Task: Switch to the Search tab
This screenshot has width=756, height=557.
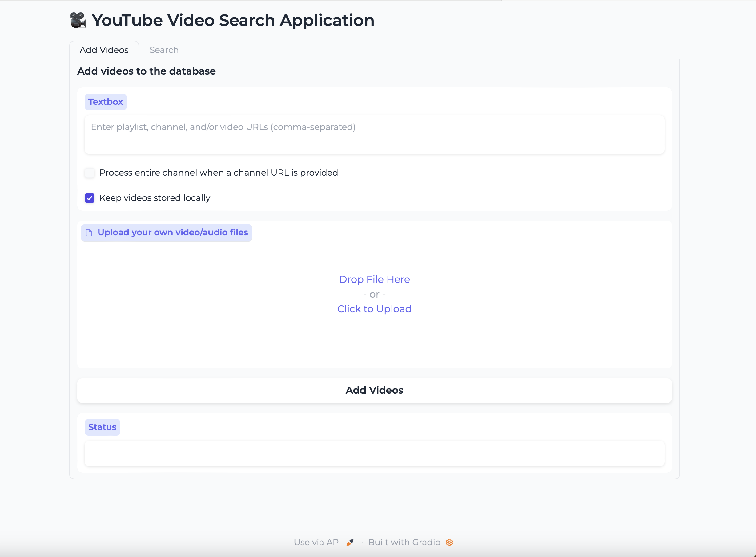Action: pyautogui.click(x=164, y=50)
